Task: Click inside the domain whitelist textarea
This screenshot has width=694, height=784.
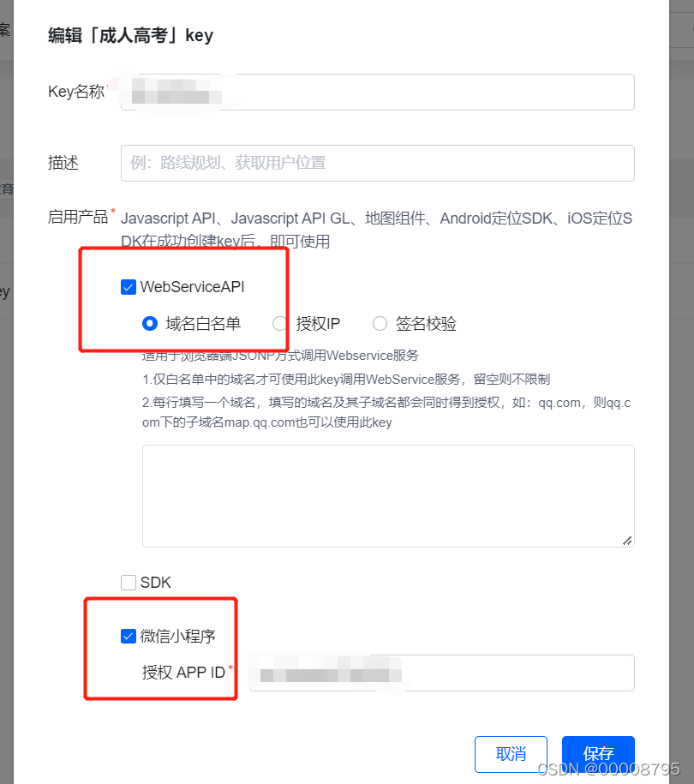Action: point(388,496)
